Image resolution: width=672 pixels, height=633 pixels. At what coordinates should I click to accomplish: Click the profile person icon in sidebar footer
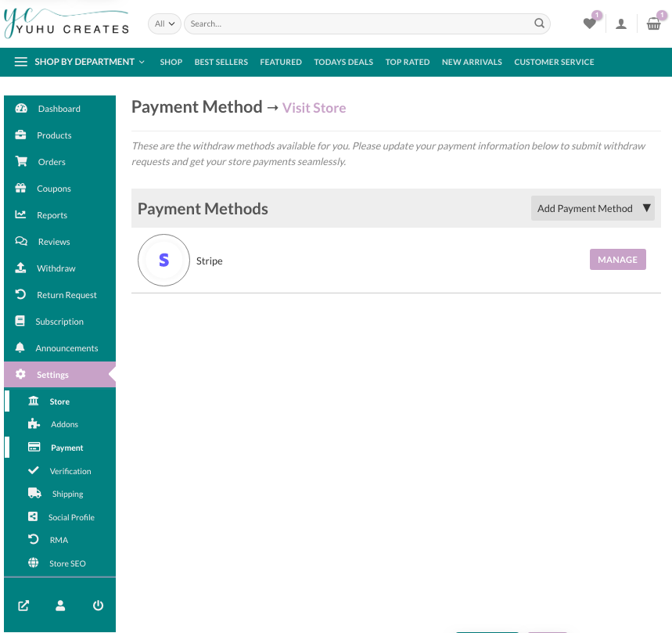tap(60, 605)
